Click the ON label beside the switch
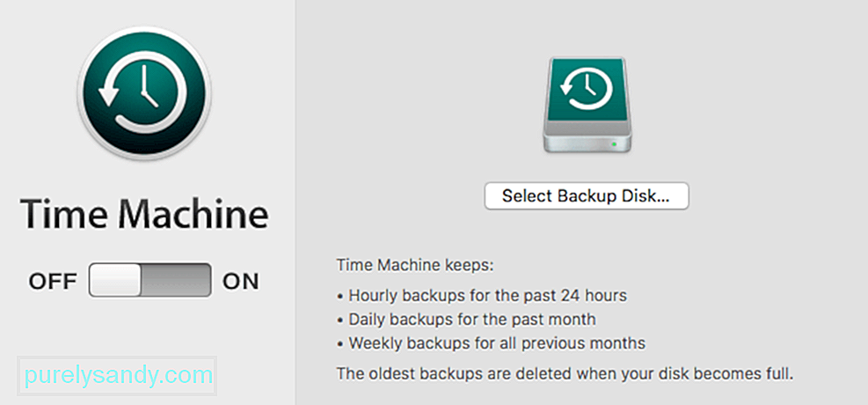 [240, 282]
